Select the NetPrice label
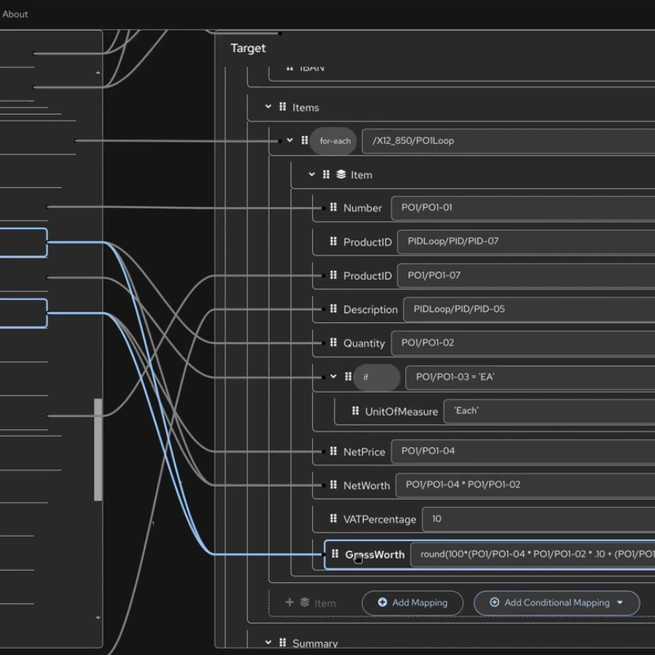Viewport: 655px width, 655px height. [364, 452]
